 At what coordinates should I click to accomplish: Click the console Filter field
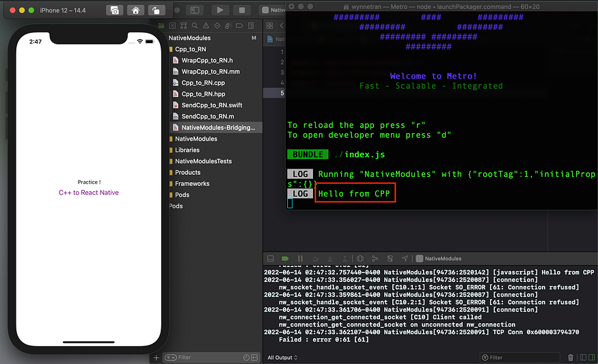520,358
